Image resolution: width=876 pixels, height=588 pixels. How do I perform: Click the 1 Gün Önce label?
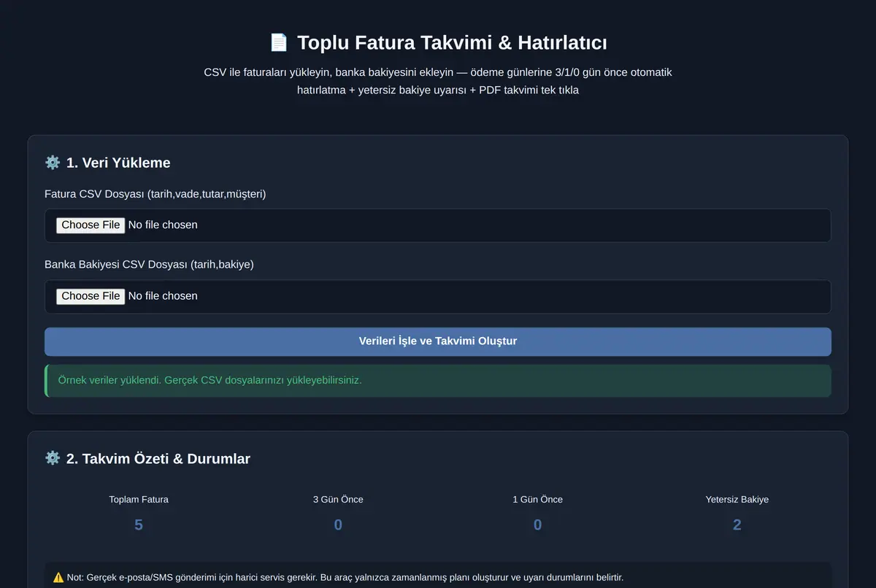(537, 500)
